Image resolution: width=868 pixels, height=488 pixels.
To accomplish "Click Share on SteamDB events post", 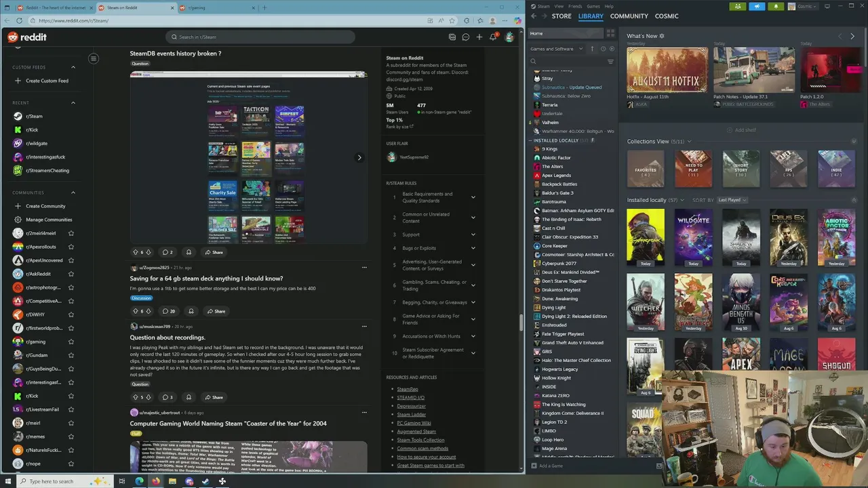I will [214, 252].
